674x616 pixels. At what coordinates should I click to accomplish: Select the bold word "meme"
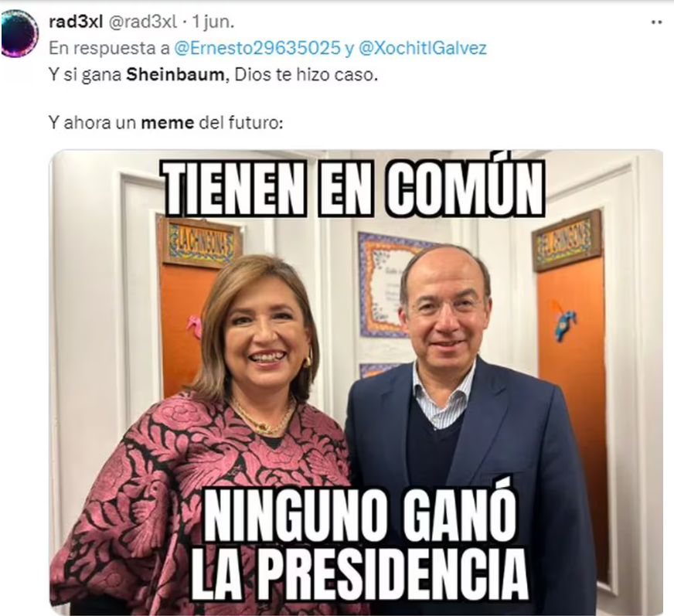[x=168, y=124]
